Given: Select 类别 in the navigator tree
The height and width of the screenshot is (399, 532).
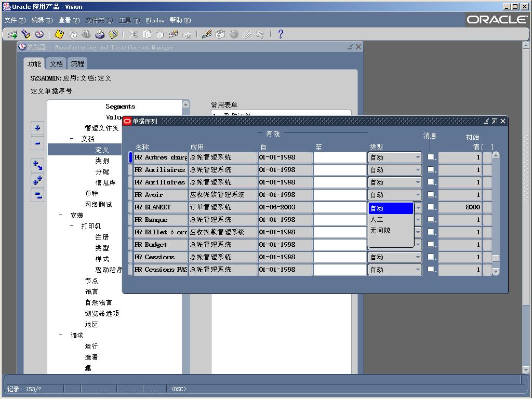Looking at the screenshot, I should pos(102,161).
